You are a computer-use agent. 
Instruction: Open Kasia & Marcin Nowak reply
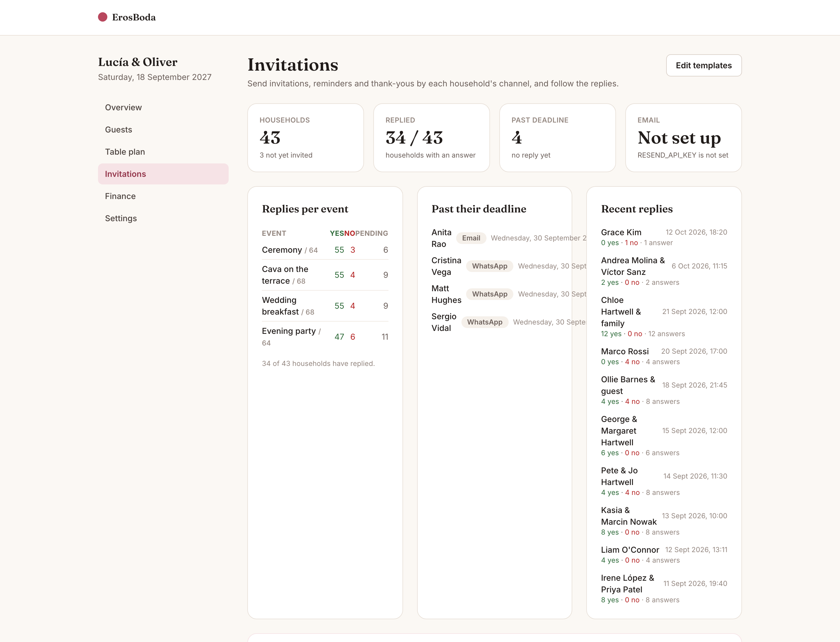pyautogui.click(x=664, y=521)
